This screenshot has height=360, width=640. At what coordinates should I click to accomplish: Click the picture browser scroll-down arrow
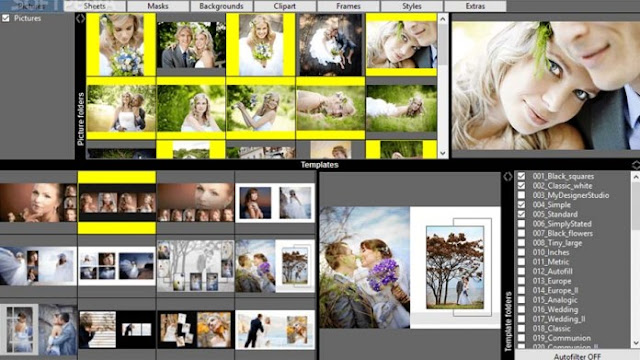tap(443, 153)
